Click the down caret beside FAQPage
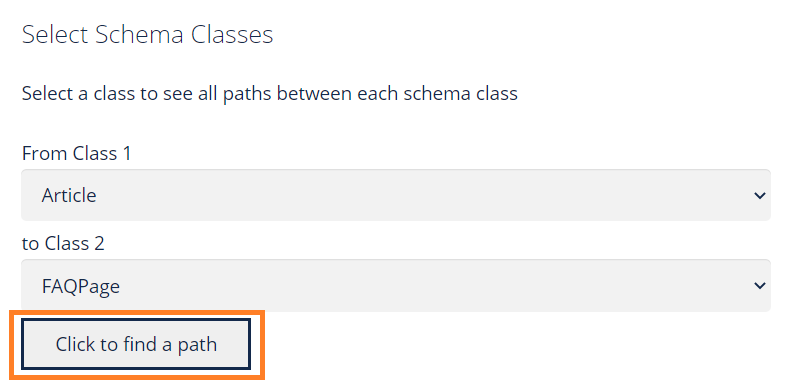 (759, 285)
